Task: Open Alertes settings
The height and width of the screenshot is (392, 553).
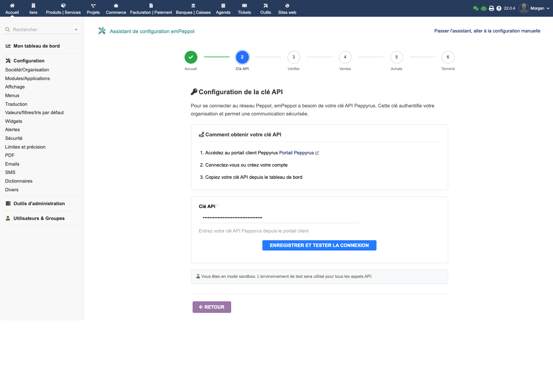Action: (13, 130)
